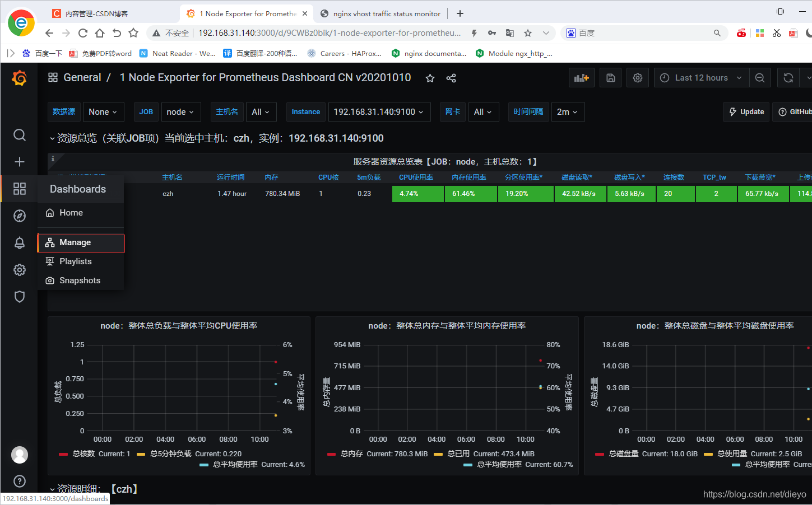Viewport: 812px width, 505px height.
Task: Switch to the 内容管理-CSDN博客 tab
Action: click(112, 13)
